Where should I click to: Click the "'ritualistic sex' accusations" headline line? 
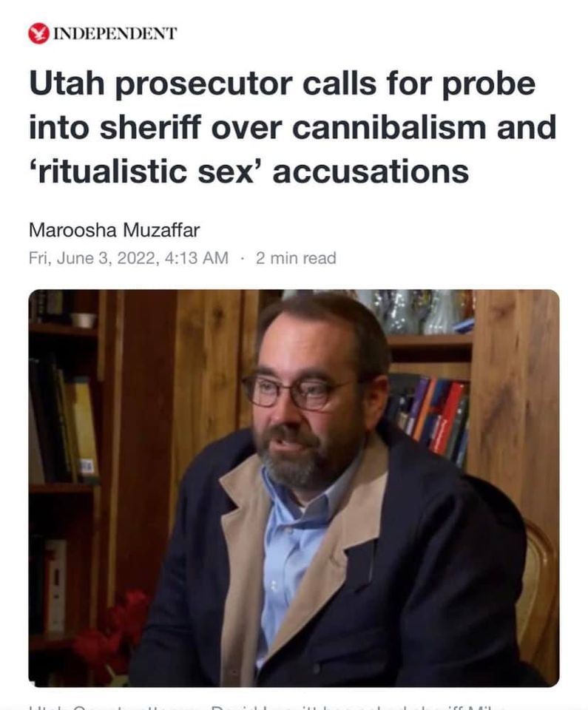(x=249, y=171)
